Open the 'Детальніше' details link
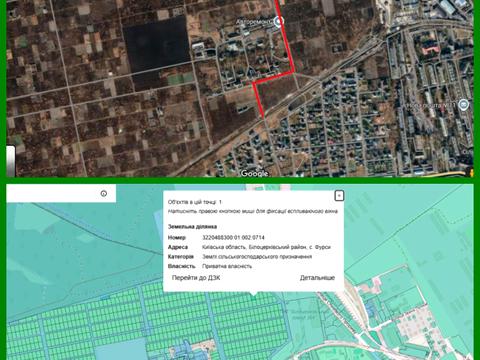The width and height of the screenshot is (480, 360). click(x=317, y=278)
